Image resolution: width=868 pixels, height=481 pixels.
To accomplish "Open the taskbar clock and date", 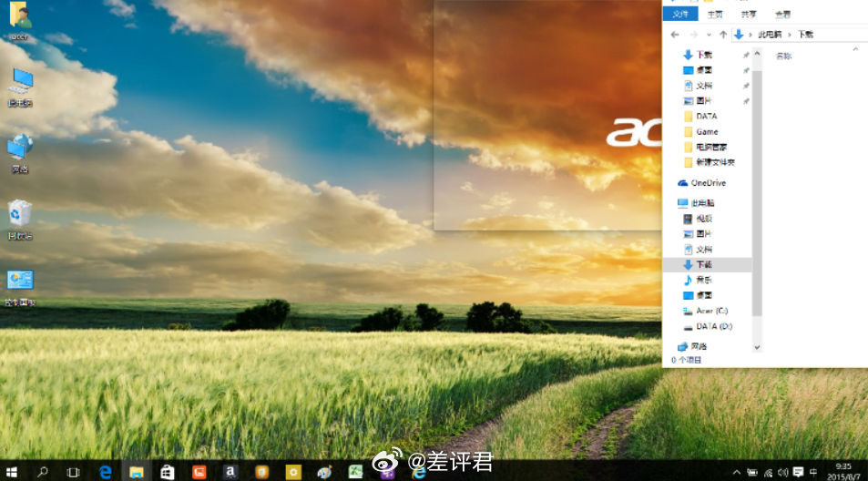I will click(x=843, y=472).
